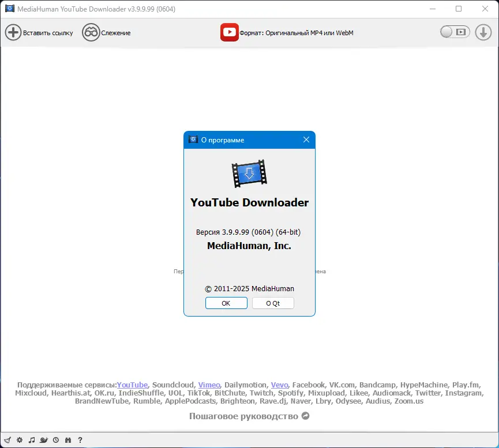Maximize the MediaHuman YouTube Downloader window
Viewport: 499px width, 448px height.
pos(459,9)
